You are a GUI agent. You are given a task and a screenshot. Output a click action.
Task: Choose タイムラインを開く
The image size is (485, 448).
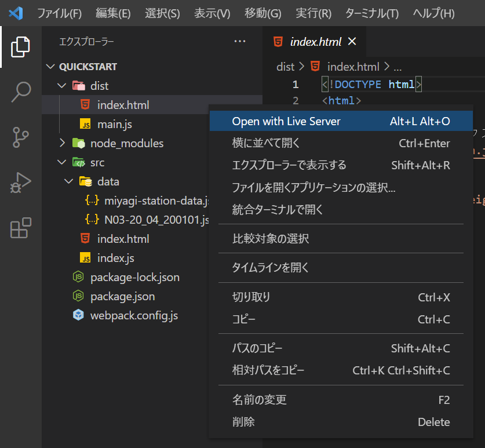[341, 268]
